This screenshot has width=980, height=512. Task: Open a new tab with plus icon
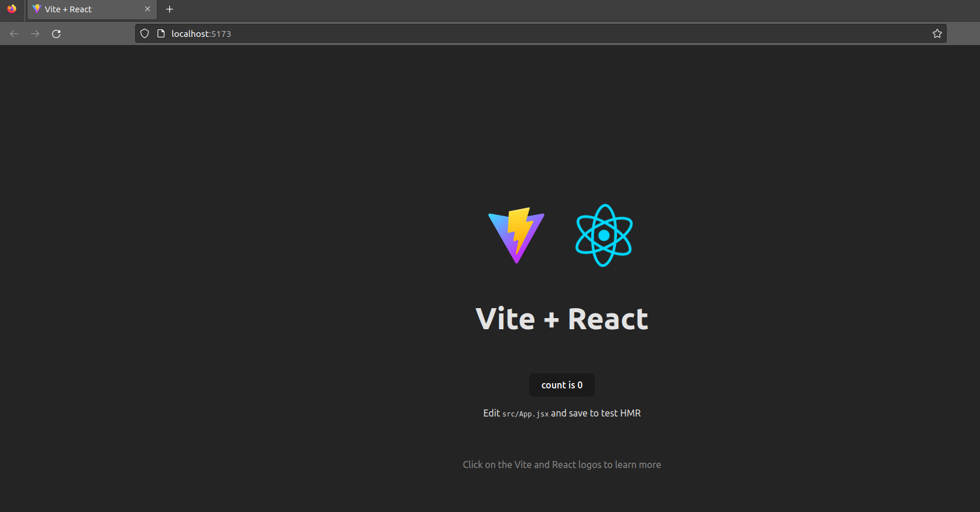[170, 9]
